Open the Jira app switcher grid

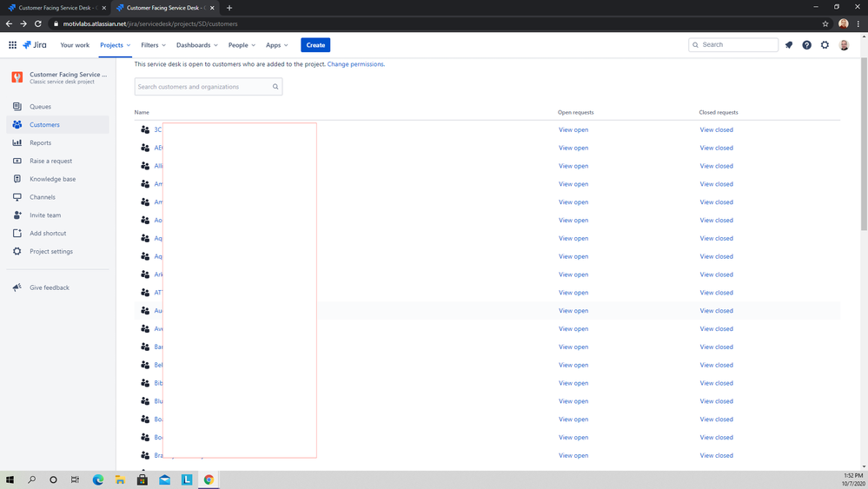pos(12,45)
